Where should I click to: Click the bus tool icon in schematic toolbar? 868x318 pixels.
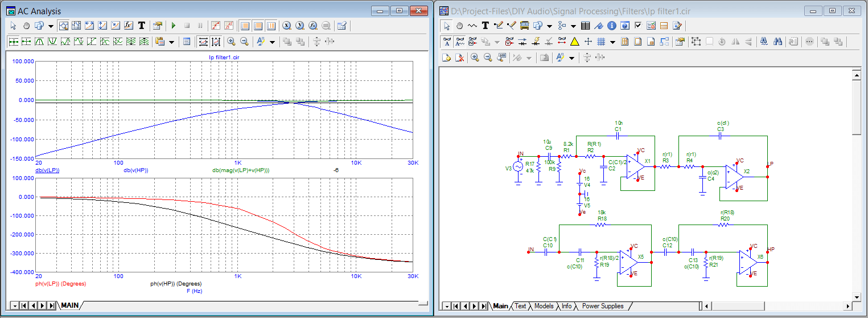pos(524,26)
